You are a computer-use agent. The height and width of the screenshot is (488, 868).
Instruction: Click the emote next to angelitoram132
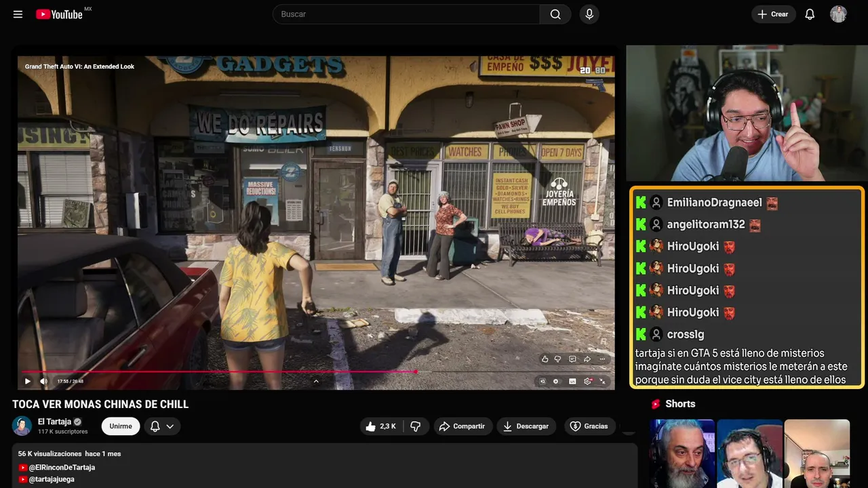(x=755, y=225)
